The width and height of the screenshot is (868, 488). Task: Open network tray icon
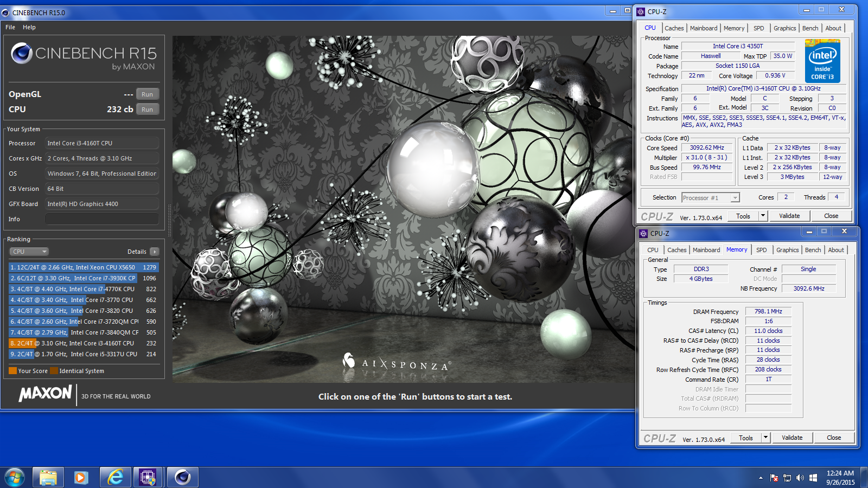tap(787, 478)
